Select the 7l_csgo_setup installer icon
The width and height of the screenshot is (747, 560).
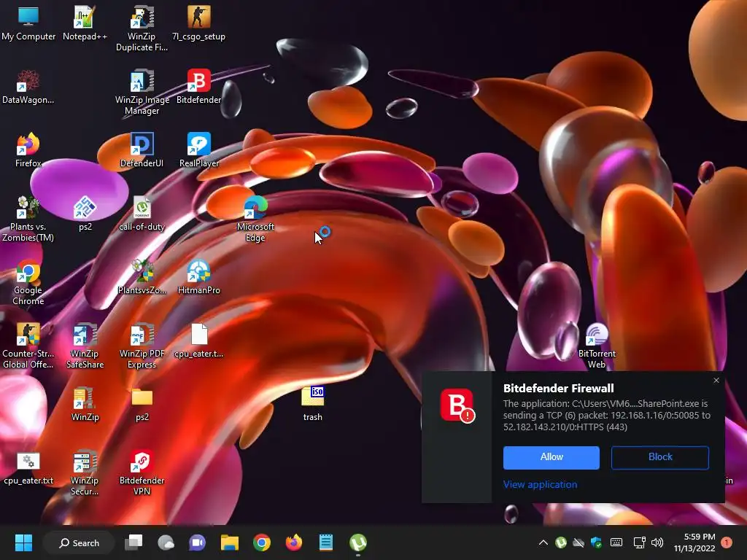(x=198, y=23)
